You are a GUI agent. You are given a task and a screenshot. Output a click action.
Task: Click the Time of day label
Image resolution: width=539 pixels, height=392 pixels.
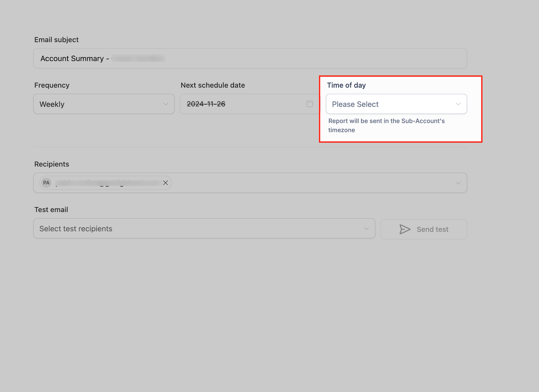[346, 85]
